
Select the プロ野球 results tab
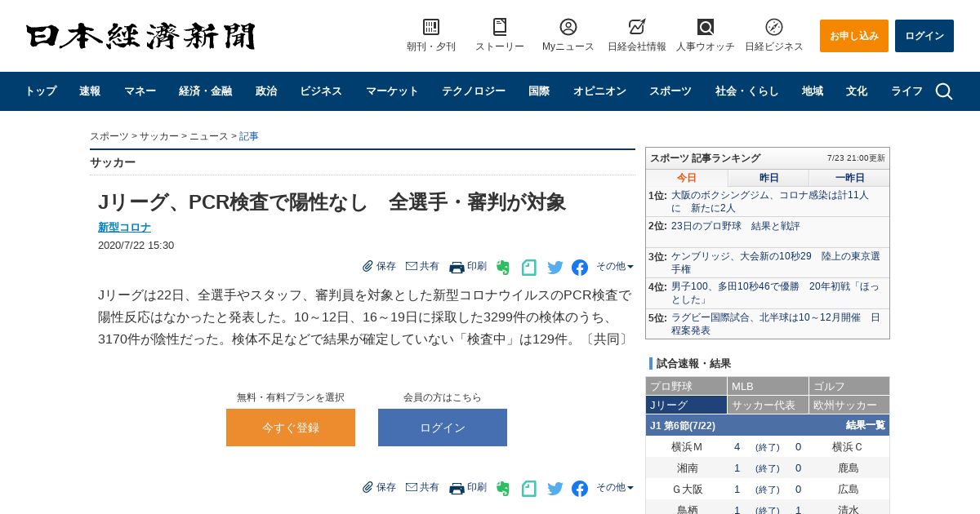(686, 386)
